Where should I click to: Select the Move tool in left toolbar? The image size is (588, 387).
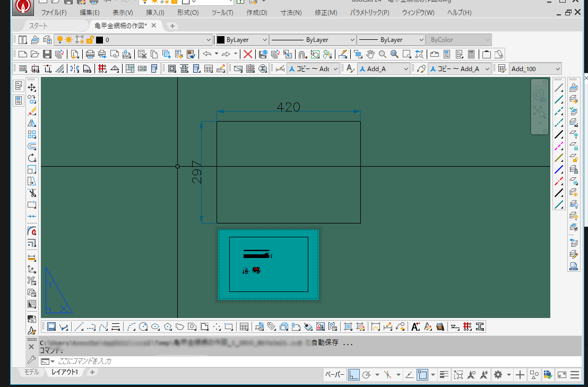pos(32,88)
